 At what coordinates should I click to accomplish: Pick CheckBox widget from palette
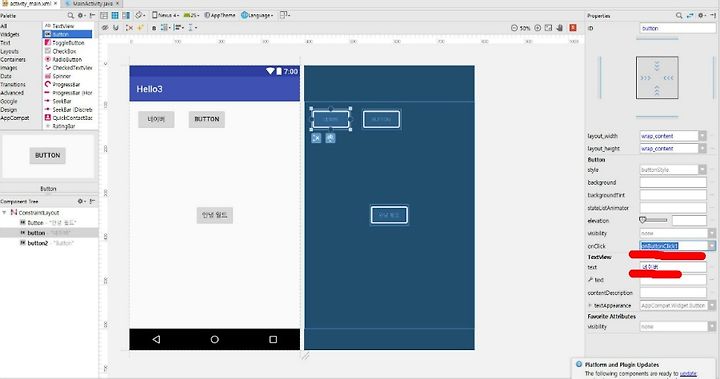64,51
